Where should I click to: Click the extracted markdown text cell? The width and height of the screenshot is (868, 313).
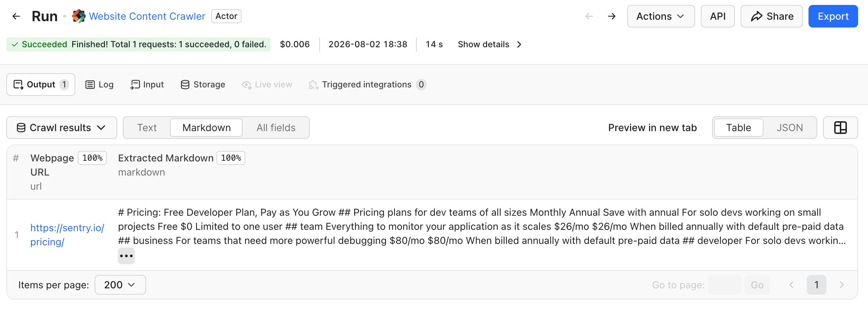(482, 226)
